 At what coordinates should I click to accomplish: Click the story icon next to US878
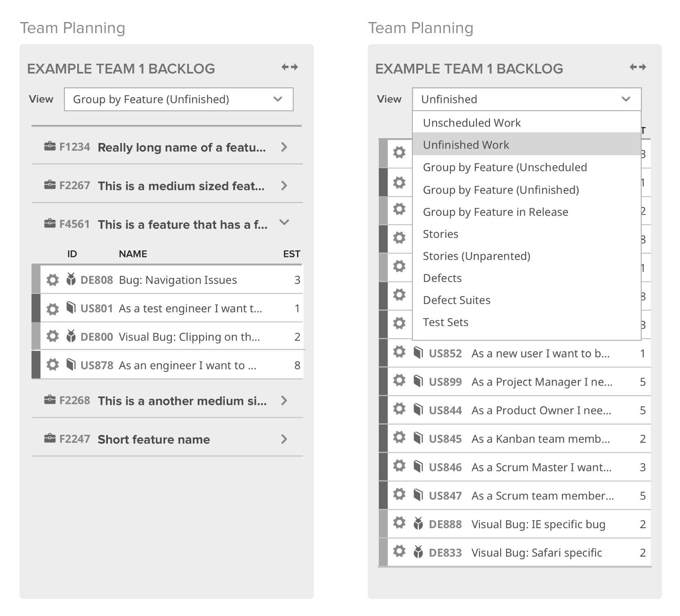pyautogui.click(x=71, y=364)
